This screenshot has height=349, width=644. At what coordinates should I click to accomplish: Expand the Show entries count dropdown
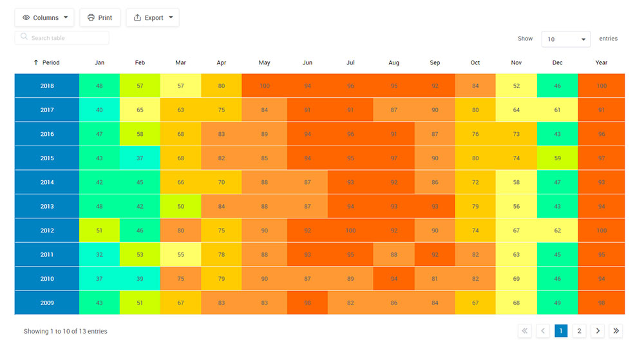coord(565,39)
